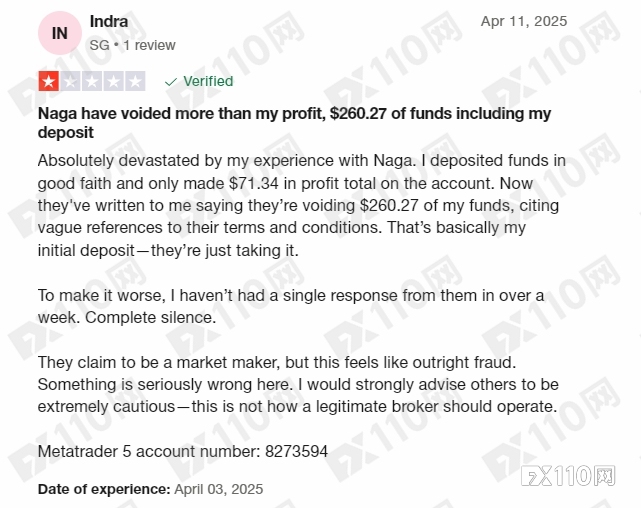
Task: Click the paragraph starting 'They claim to be'
Action: [298, 385]
